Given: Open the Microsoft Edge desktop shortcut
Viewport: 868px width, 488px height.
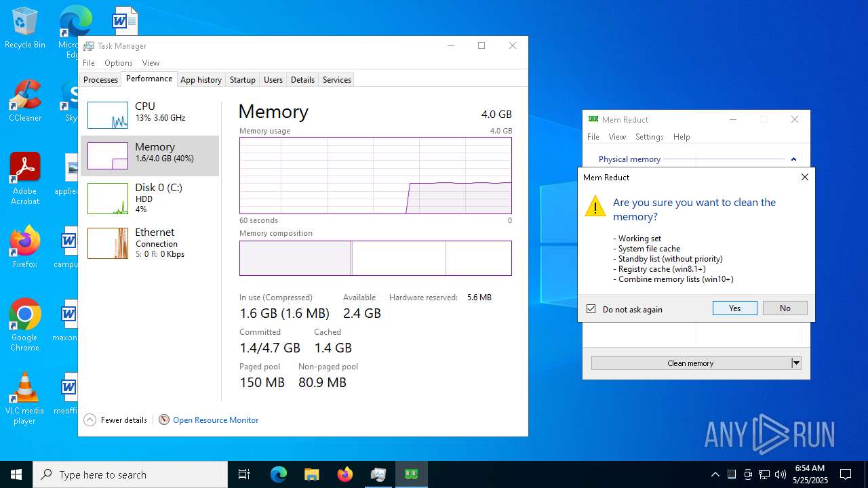Looking at the screenshot, I should pyautogui.click(x=75, y=30).
